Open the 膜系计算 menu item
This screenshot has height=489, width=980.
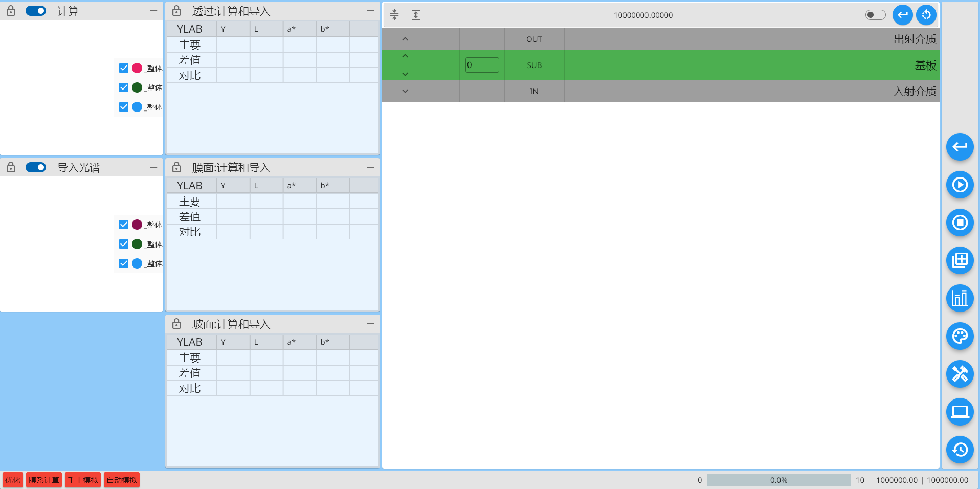coord(43,480)
